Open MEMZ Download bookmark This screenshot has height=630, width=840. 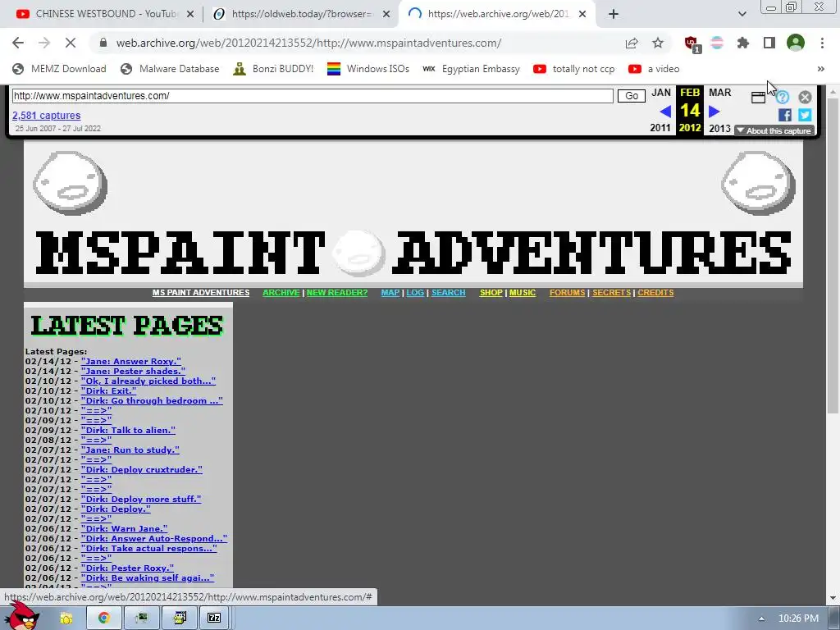click(x=59, y=69)
